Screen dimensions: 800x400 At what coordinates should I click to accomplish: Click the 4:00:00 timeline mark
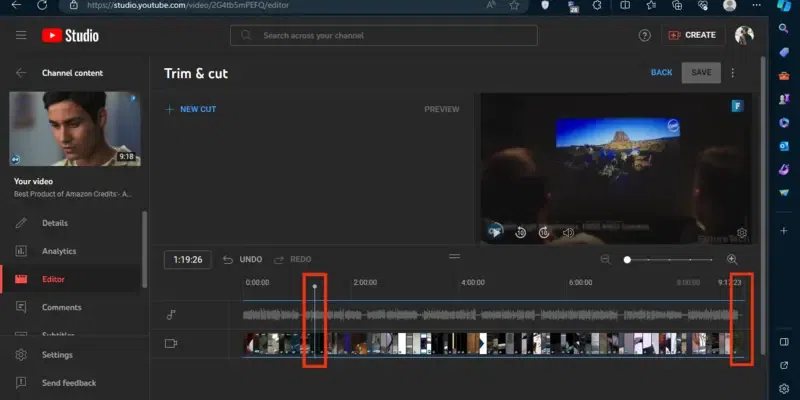[473, 282]
